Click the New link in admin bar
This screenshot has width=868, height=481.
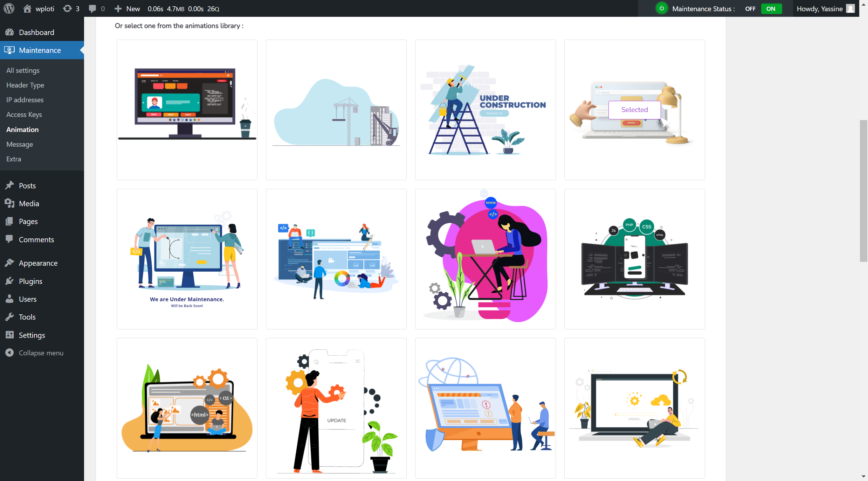pos(133,9)
